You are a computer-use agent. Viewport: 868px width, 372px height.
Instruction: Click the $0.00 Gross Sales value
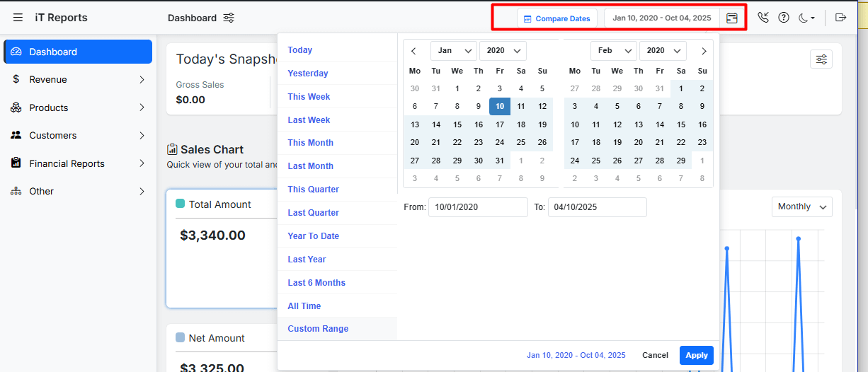[190, 100]
